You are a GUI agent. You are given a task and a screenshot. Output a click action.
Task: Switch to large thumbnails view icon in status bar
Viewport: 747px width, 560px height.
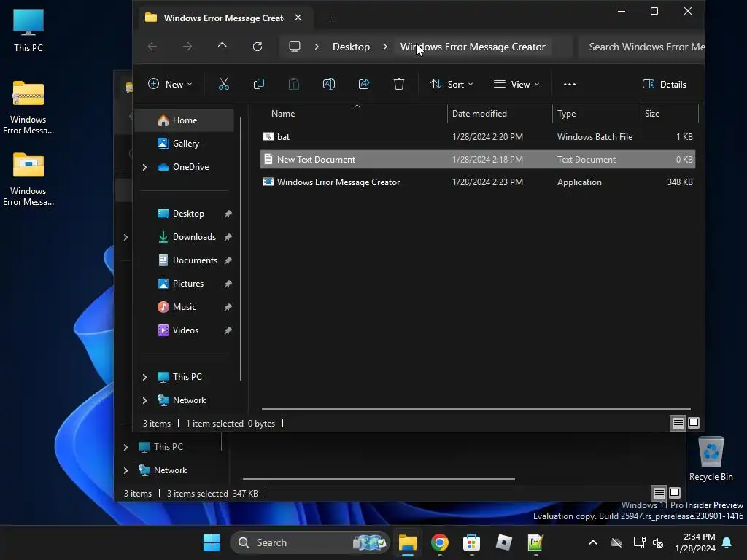pos(694,423)
